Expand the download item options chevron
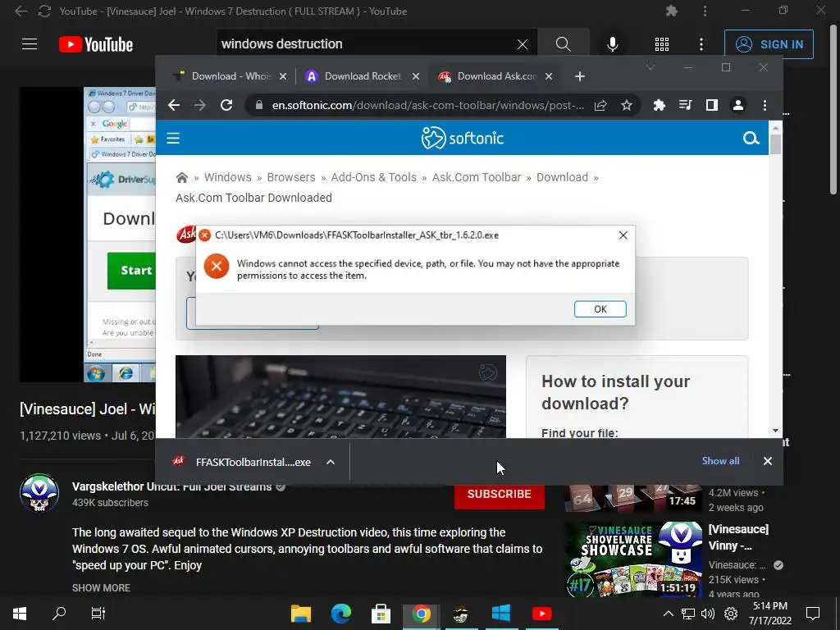The height and width of the screenshot is (630, 840). 331,462
